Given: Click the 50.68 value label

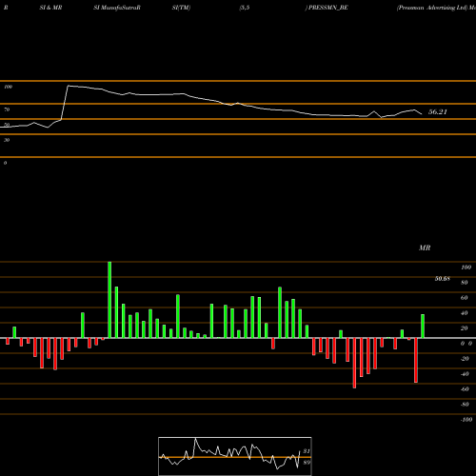Looking at the screenshot, I should point(442,279).
